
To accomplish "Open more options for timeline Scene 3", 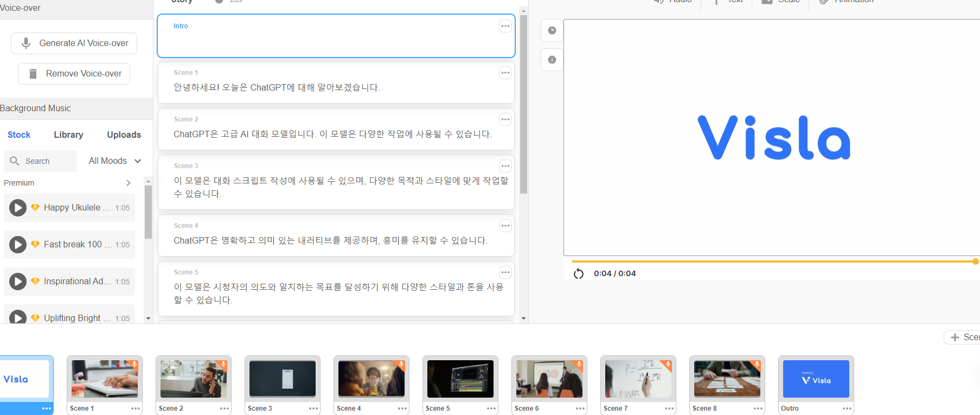I will (313, 408).
